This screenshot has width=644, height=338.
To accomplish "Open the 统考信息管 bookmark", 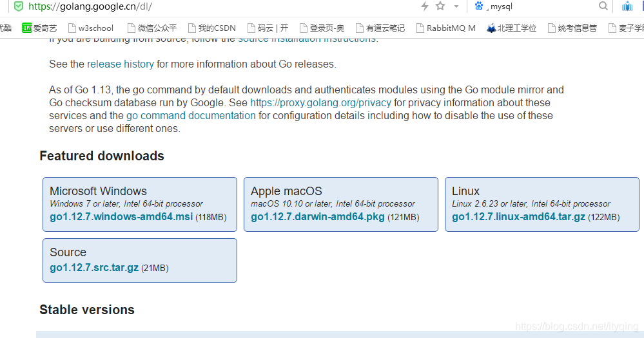I will click(x=572, y=28).
